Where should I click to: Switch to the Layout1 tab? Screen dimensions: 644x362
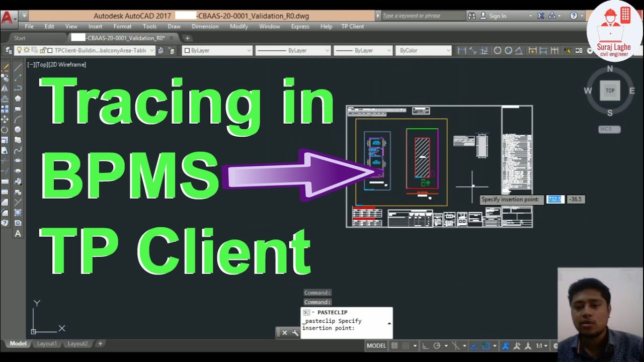pos(47,343)
